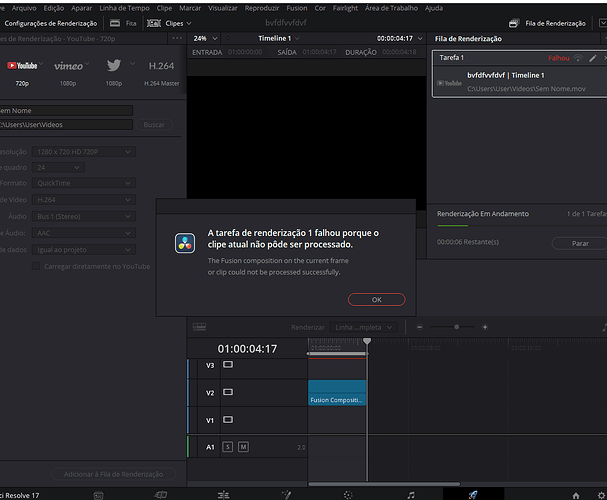Choose the YouTube 720p render preset
Viewport: 607px width, 500px height.
pyautogui.click(x=22, y=72)
